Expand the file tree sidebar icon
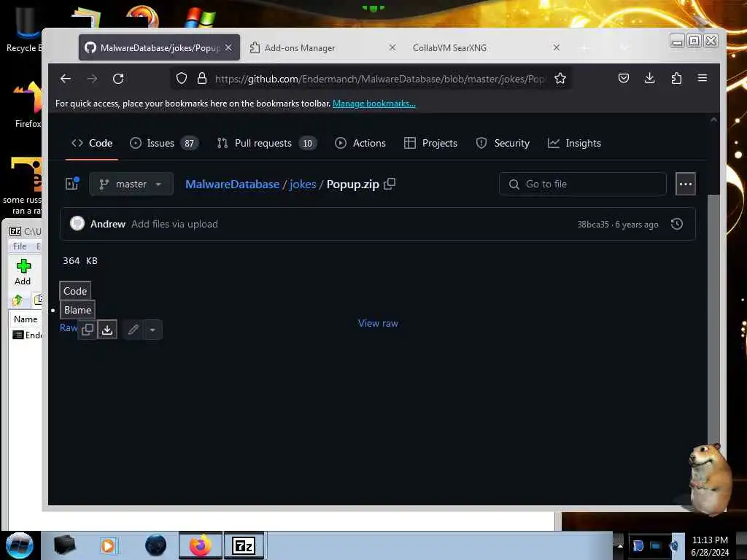Image resolution: width=747 pixels, height=560 pixels. [x=72, y=184]
